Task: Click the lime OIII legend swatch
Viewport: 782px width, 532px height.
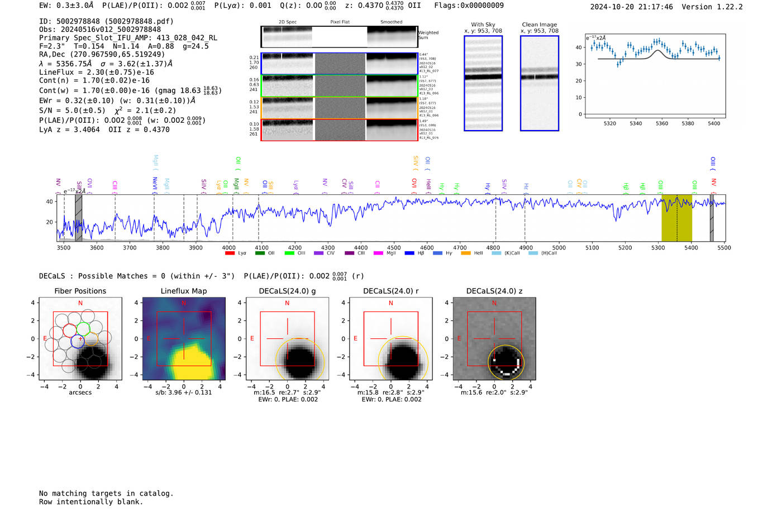Action: (289, 253)
